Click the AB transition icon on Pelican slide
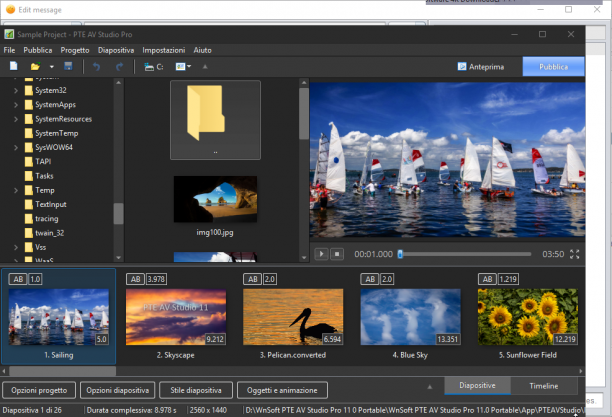Screen dimensions: 612x417 pos(253,279)
